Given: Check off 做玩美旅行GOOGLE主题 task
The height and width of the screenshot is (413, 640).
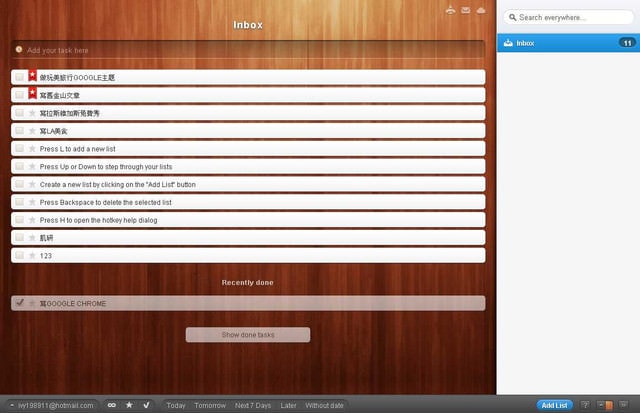Looking at the screenshot, I should click(x=19, y=77).
